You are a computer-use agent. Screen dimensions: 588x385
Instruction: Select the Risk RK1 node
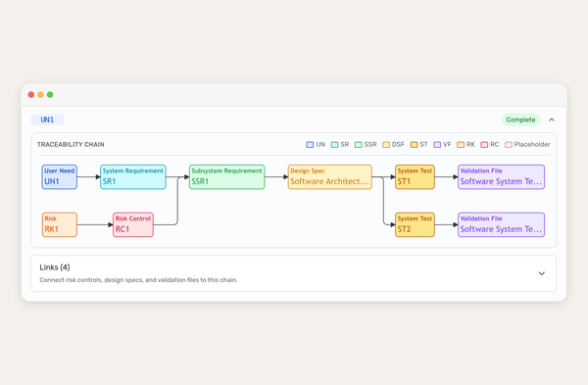point(59,224)
